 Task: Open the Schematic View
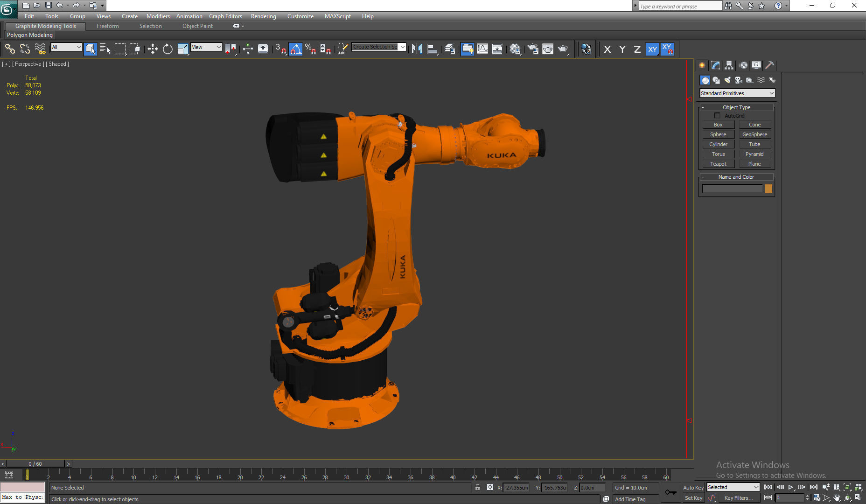coord(497,49)
